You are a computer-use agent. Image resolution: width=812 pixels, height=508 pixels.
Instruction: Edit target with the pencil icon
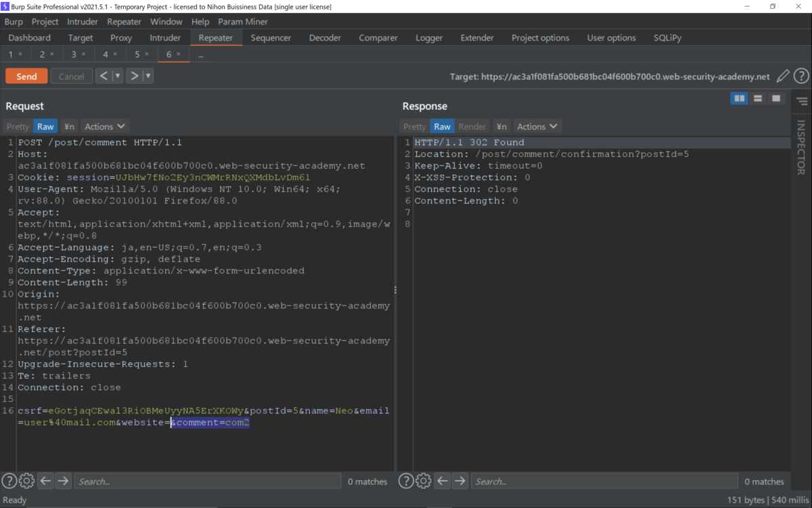783,77
